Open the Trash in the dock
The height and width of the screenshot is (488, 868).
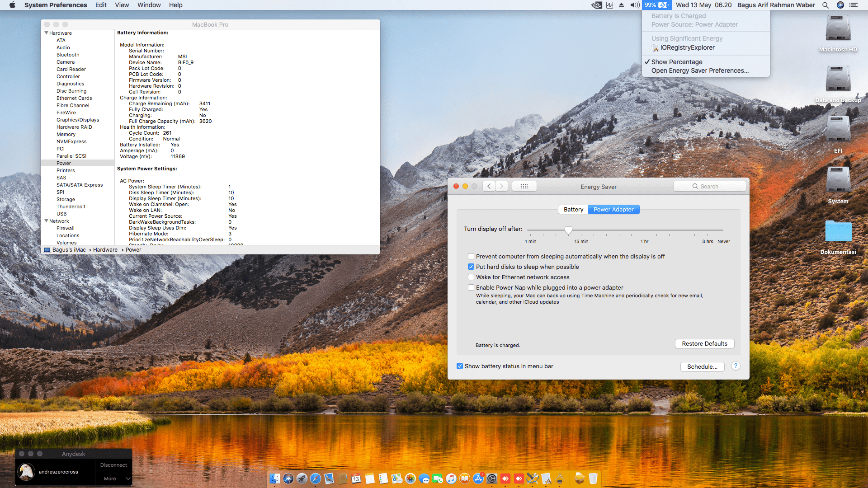tap(593, 479)
